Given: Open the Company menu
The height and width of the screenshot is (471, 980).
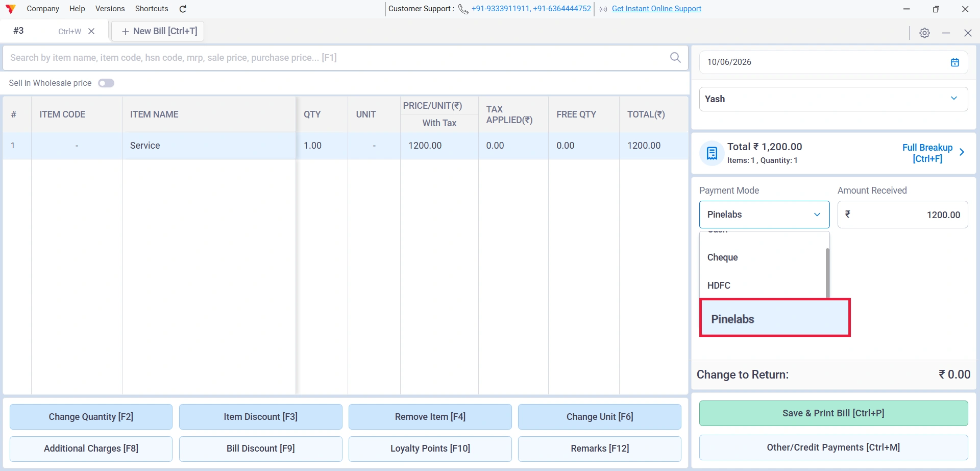Looking at the screenshot, I should click(x=43, y=9).
